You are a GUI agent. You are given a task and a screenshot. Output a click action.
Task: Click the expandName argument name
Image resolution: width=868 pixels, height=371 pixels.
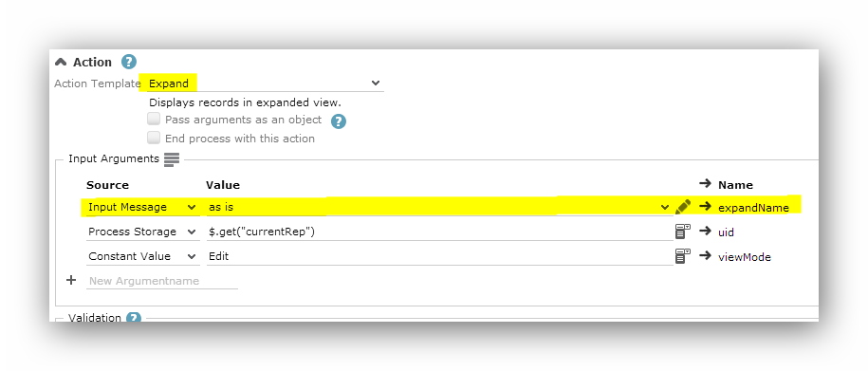(x=753, y=208)
